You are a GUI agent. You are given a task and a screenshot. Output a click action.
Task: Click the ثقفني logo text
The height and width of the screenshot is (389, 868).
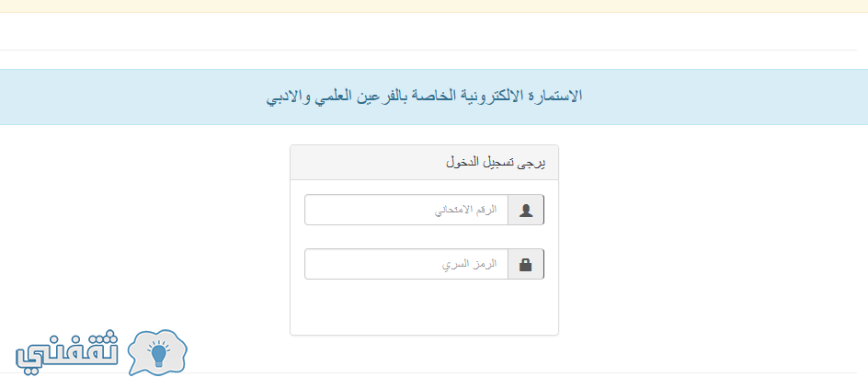coord(67,353)
